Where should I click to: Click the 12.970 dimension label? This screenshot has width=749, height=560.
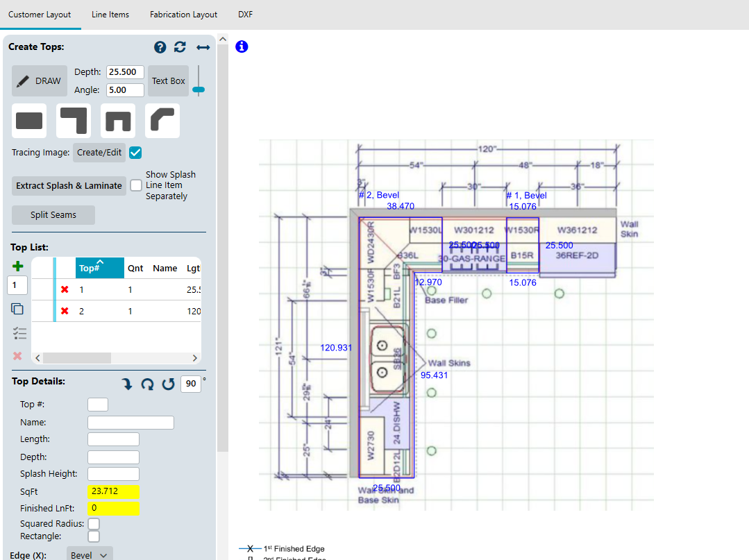click(428, 282)
